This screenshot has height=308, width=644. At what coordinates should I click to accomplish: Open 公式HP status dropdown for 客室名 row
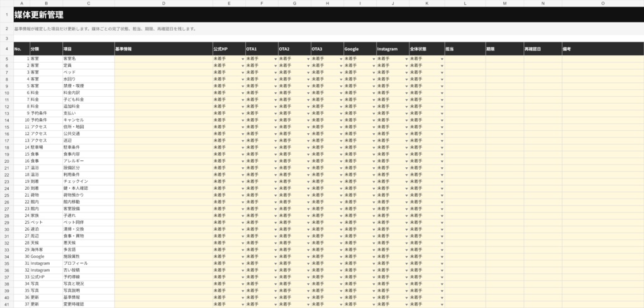tap(243, 58)
